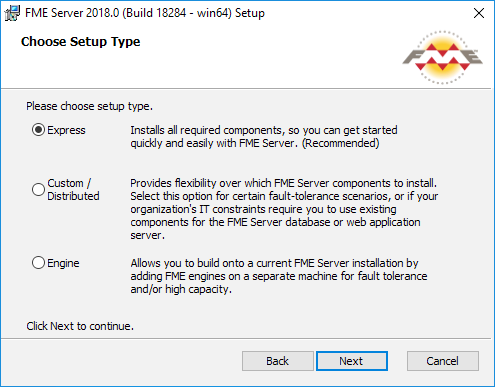Click the "Click Next to continue." text
Screen dimensions: 495x387
(80, 326)
